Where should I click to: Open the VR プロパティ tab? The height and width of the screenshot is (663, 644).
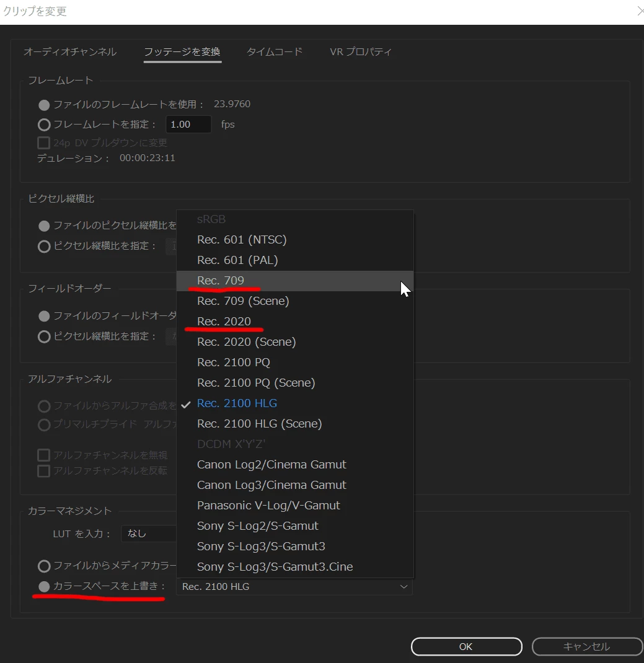click(x=361, y=51)
